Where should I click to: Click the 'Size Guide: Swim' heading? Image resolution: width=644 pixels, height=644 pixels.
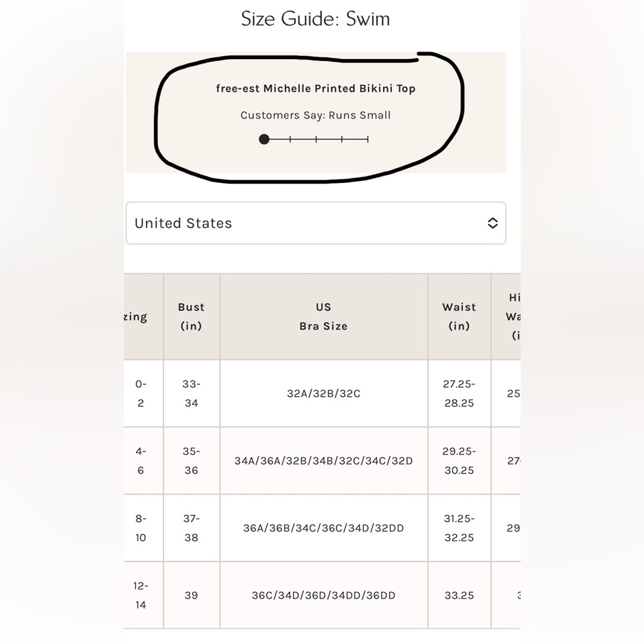pos(316,19)
